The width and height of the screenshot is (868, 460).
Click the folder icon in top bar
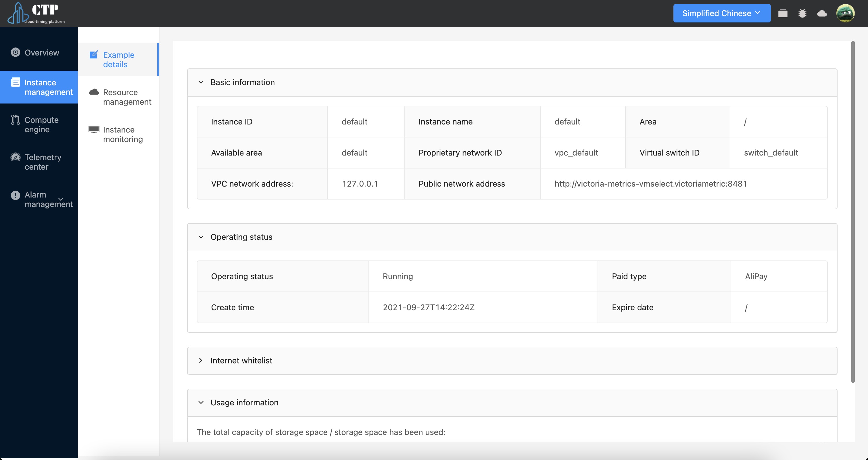click(782, 13)
